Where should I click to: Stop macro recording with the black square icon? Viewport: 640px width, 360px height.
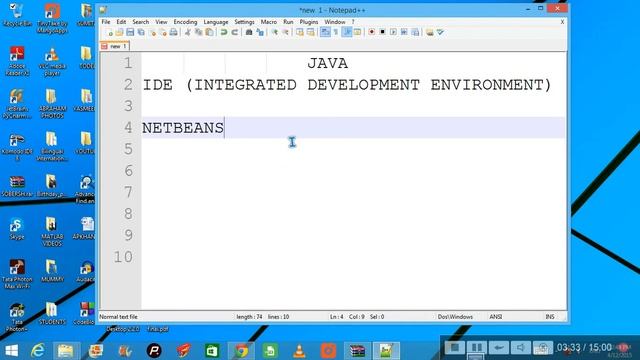[382, 32]
